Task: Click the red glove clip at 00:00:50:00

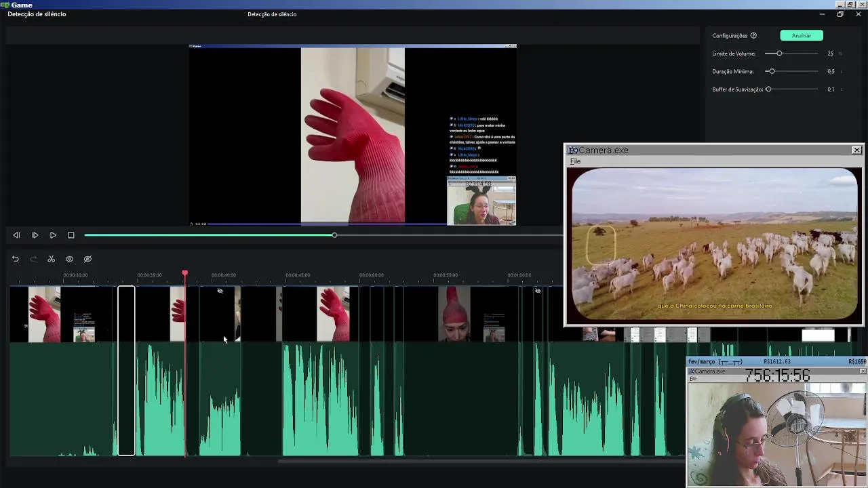Action: click(333, 314)
